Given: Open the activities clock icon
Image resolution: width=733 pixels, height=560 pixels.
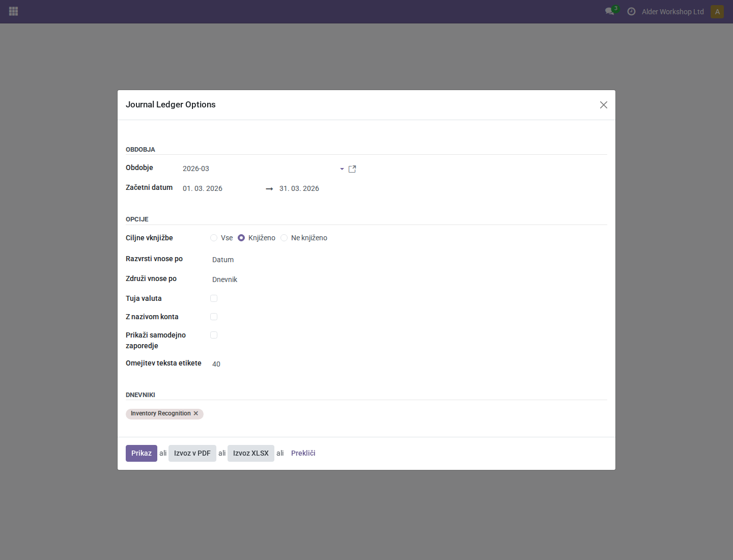Looking at the screenshot, I should [631, 11].
